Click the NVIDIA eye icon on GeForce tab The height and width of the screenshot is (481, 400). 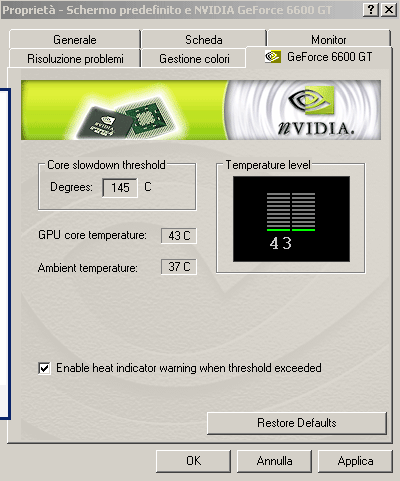[x=273, y=57]
